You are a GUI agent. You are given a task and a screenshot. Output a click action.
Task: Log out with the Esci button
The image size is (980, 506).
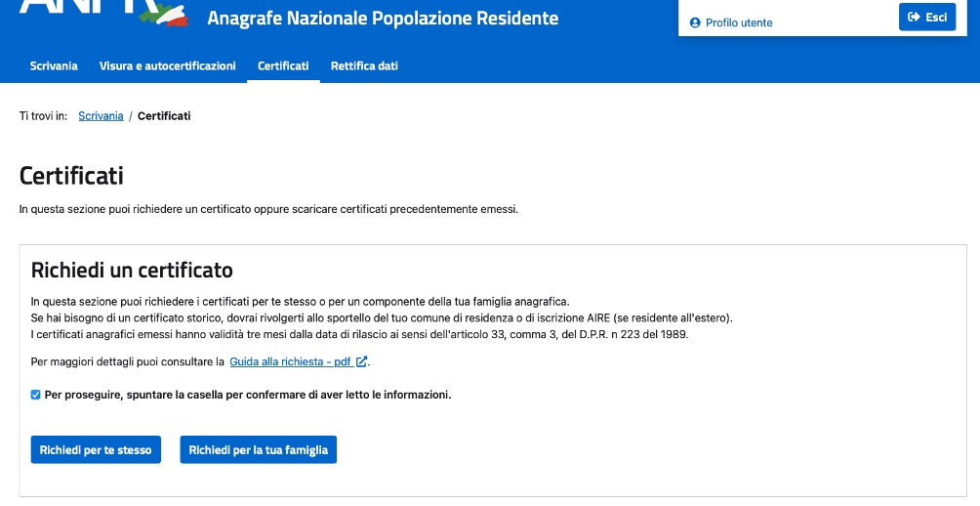tap(927, 17)
